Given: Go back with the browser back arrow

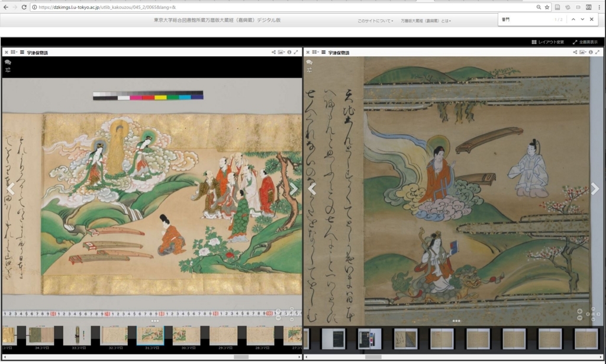Looking at the screenshot, I should tap(5, 7).
